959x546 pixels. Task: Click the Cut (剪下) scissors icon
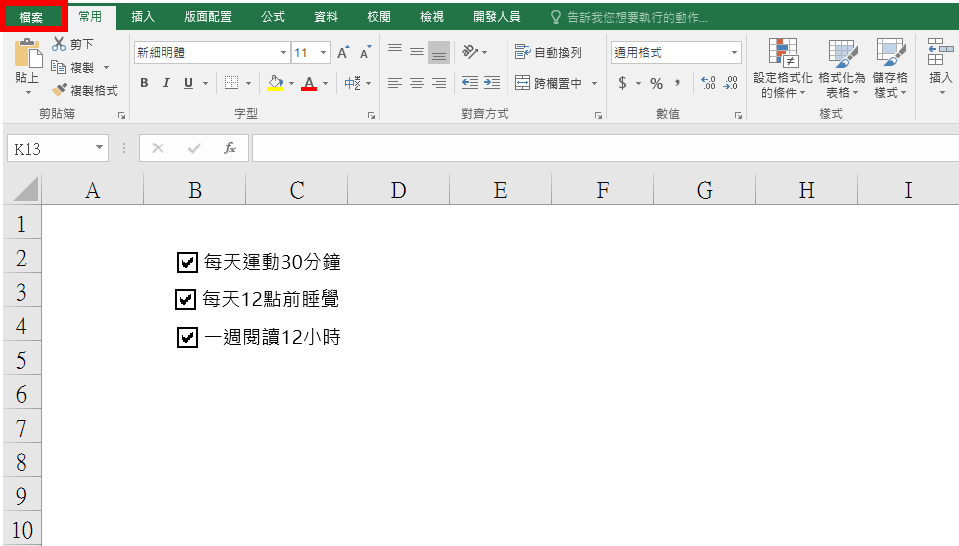point(59,44)
